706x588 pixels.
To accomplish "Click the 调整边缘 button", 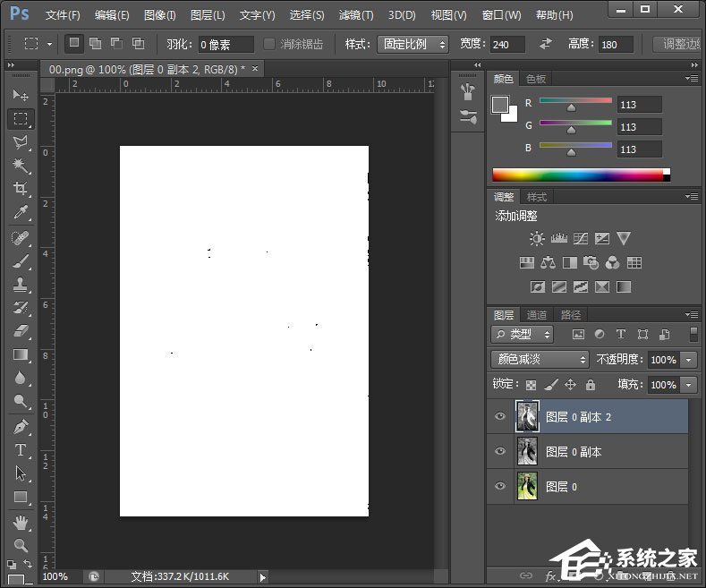I will (679, 44).
